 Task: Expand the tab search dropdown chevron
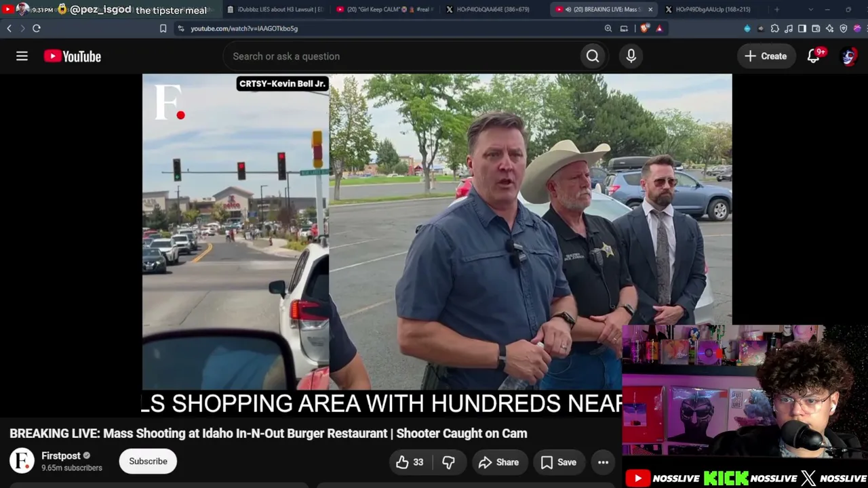[810, 9]
